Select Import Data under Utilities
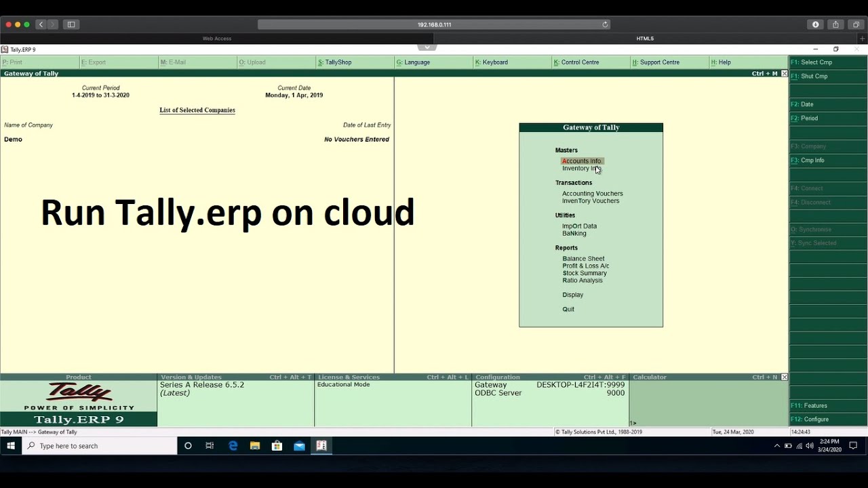The height and width of the screenshot is (488, 868). (579, 226)
